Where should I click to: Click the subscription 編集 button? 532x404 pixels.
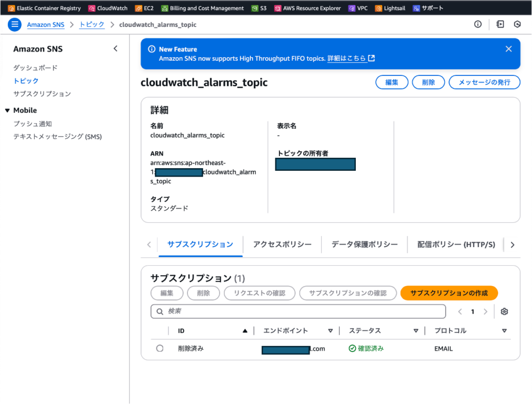point(167,293)
